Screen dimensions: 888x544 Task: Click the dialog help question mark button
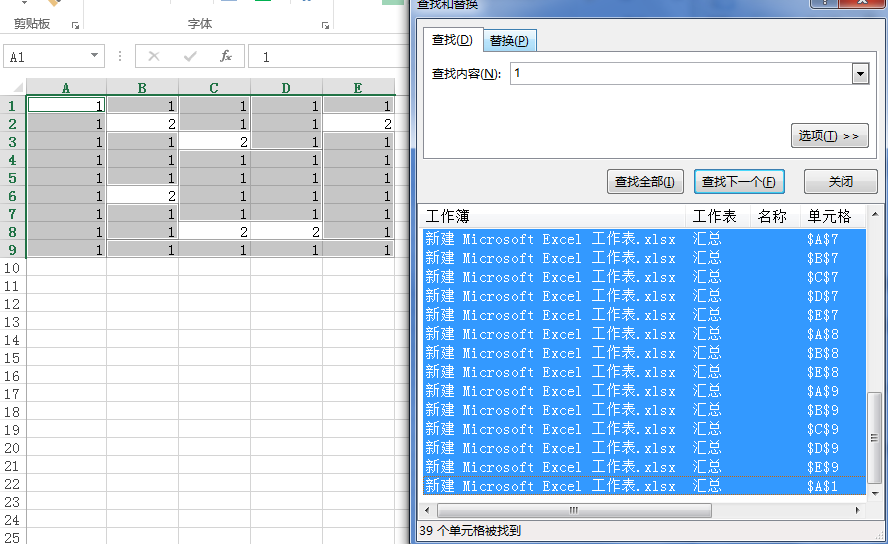825,3
